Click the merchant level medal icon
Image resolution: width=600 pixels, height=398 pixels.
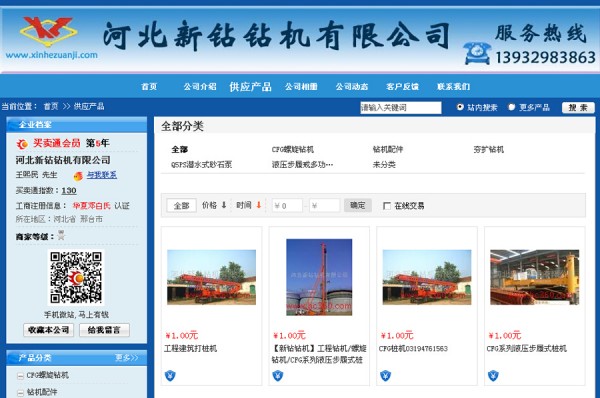click(61, 236)
